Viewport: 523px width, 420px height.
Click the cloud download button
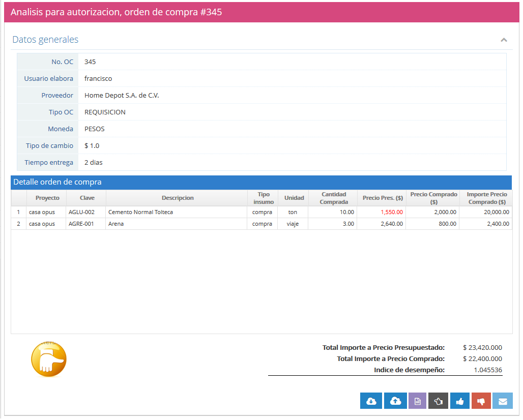tap(371, 401)
